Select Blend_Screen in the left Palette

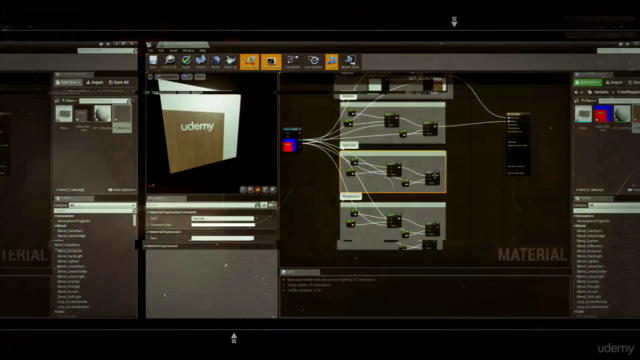click(68, 292)
